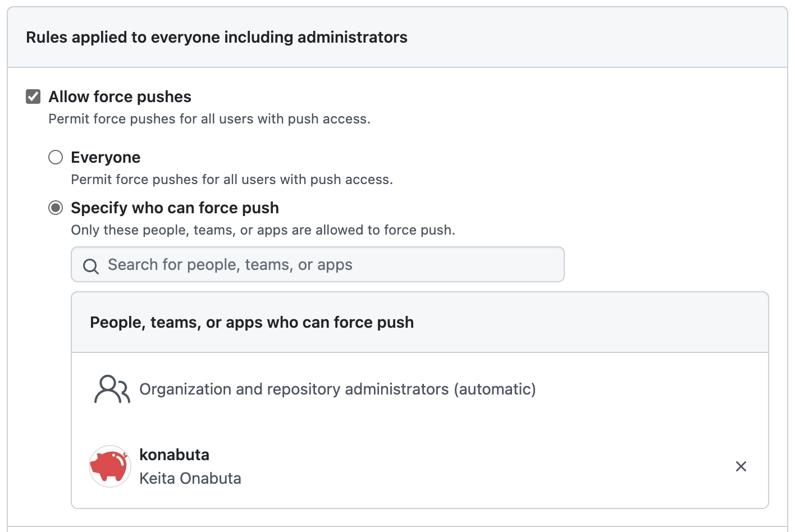Select Specify who can force push
Image resolution: width=795 pixels, height=532 pixels.
point(55,208)
